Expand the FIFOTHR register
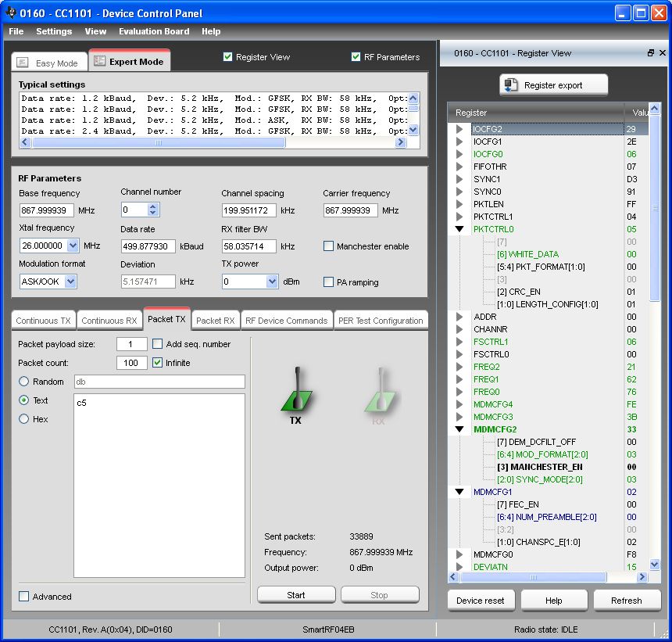The image size is (672, 642). click(459, 167)
